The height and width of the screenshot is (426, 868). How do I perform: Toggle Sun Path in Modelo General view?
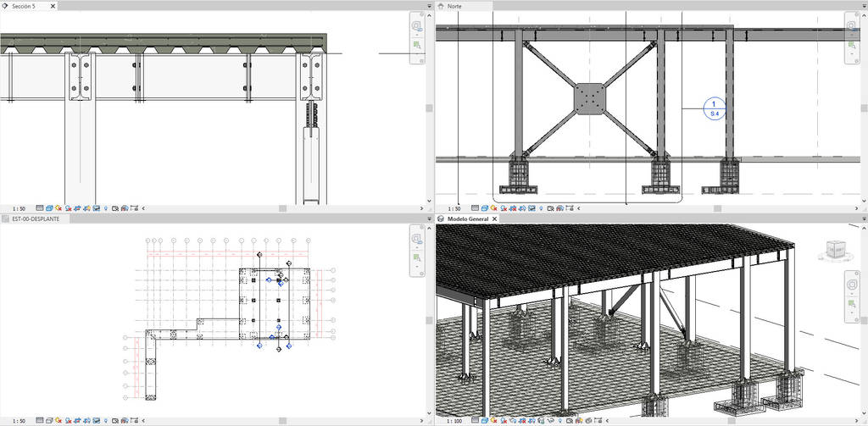pyautogui.click(x=494, y=421)
